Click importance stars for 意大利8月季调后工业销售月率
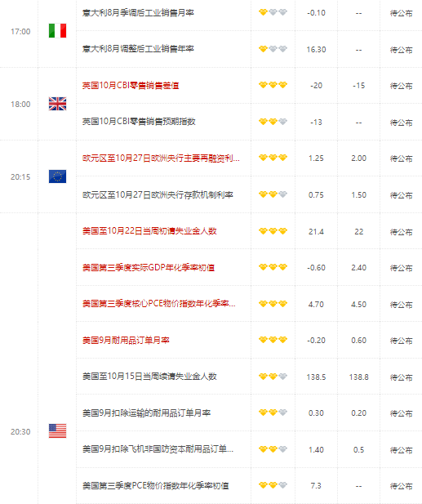 tap(273, 12)
